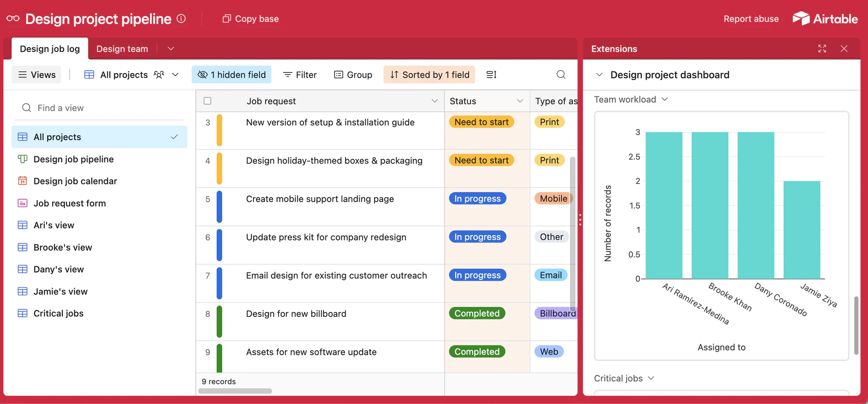This screenshot has height=404, width=868.
Task: Open Brooke's view grid
Action: pyautogui.click(x=100, y=247)
